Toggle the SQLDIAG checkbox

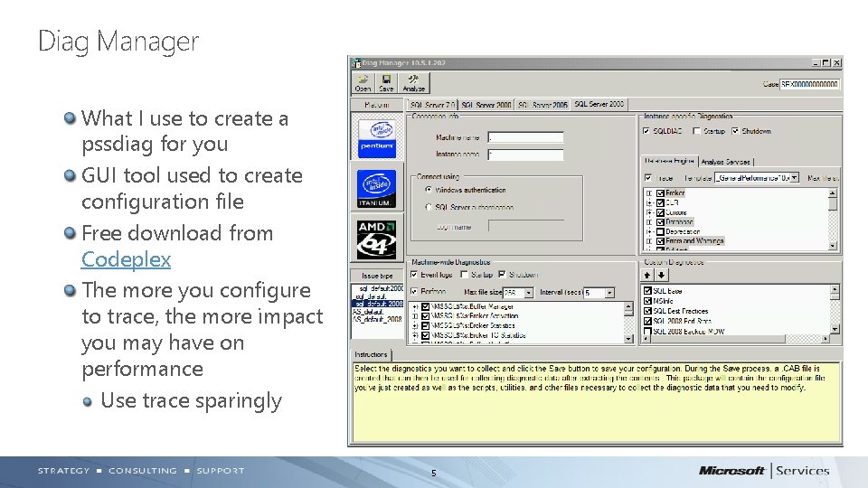[x=646, y=131]
